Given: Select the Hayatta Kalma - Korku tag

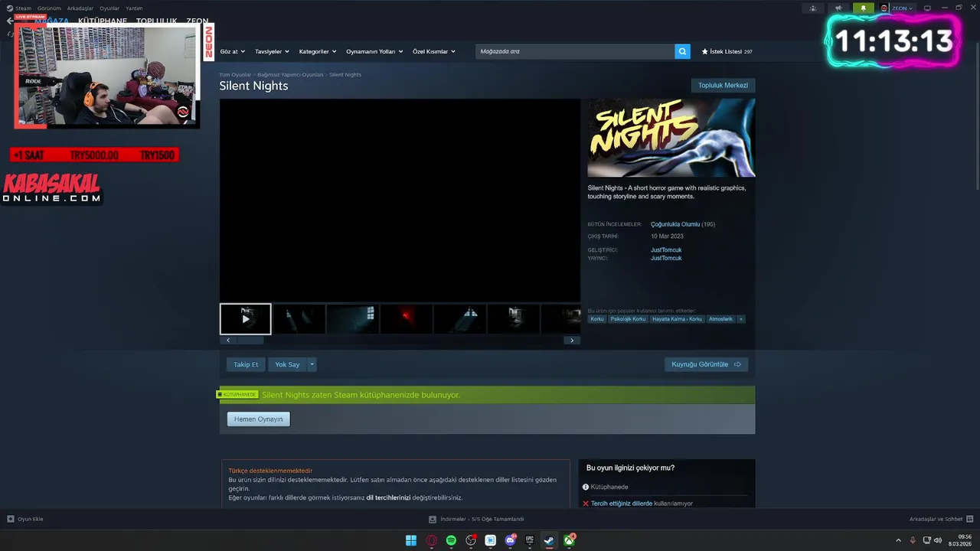Looking at the screenshot, I should coord(677,319).
